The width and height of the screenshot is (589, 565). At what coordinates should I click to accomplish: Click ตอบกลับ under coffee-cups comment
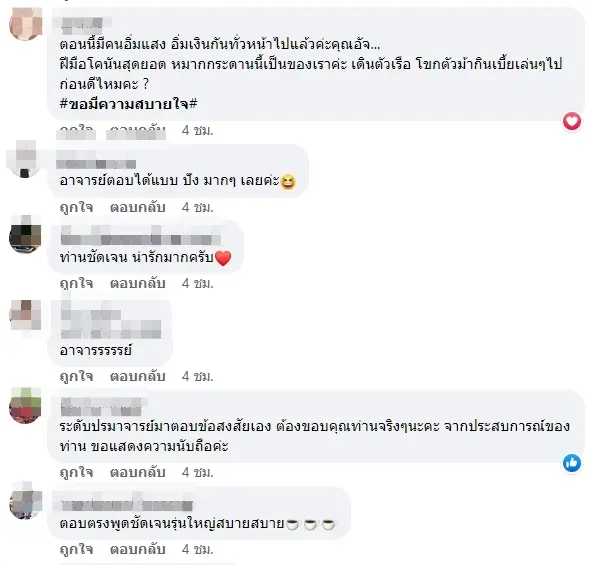[137, 550]
